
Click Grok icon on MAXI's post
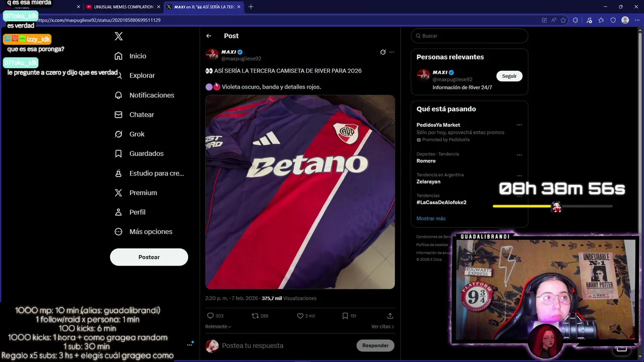[383, 52]
